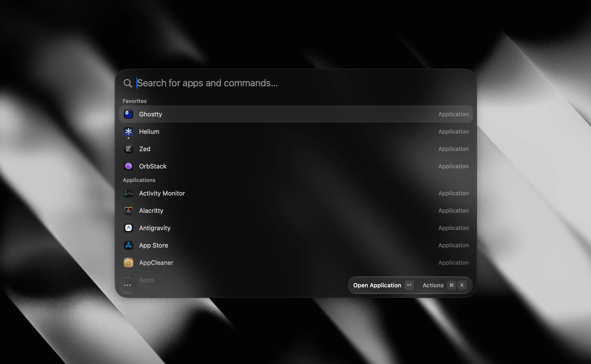Click the Alacritty app icon
591x364 pixels.
(x=128, y=210)
